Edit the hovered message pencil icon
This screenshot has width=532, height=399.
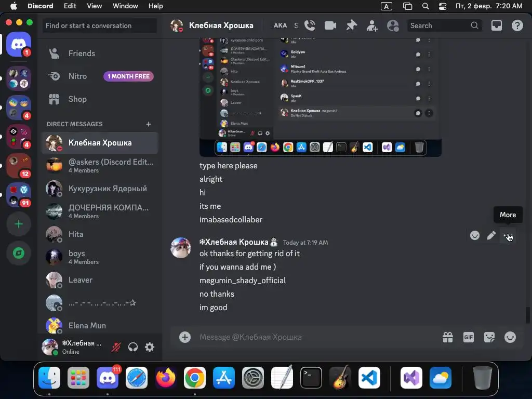click(x=491, y=235)
